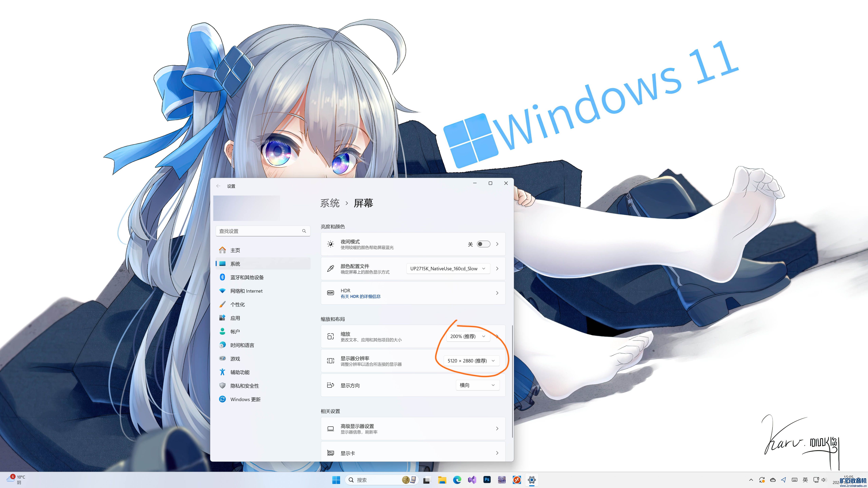The image size is (868, 488).
Task: Launch Microsoft Edge from the taskbar
Action: 457,480
